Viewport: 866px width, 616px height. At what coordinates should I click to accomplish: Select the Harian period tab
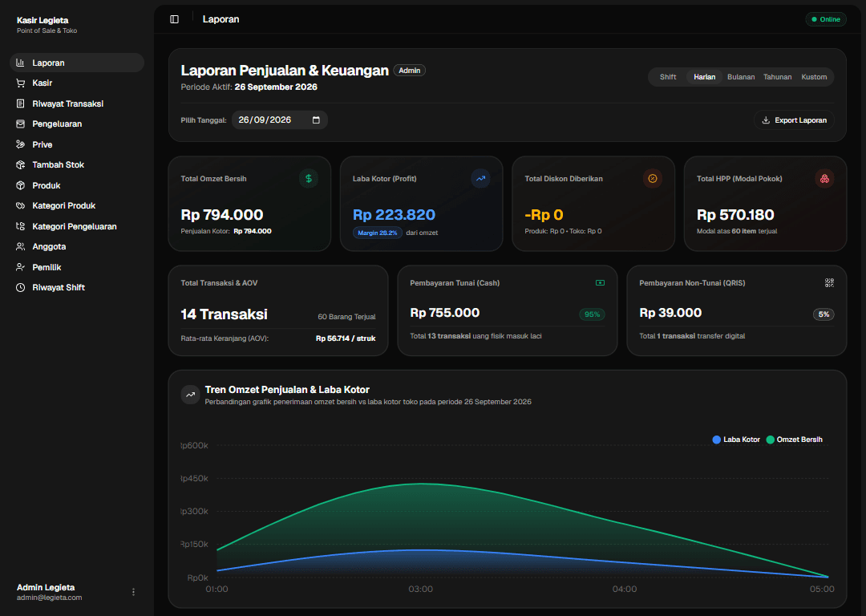(x=704, y=77)
